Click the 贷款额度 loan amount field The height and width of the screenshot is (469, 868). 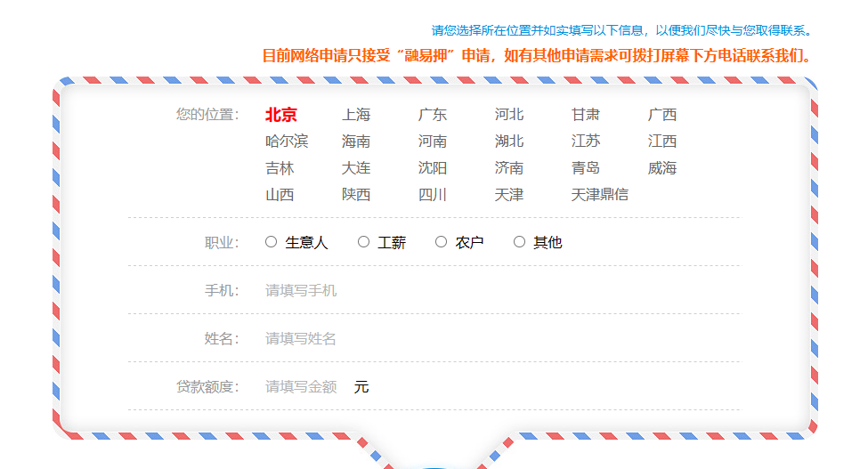[301, 387]
